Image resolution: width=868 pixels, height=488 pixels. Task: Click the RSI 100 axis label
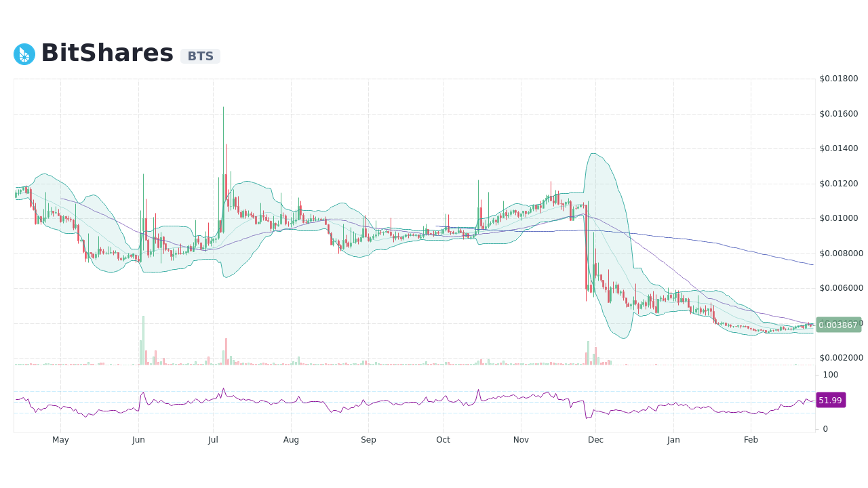pos(830,375)
